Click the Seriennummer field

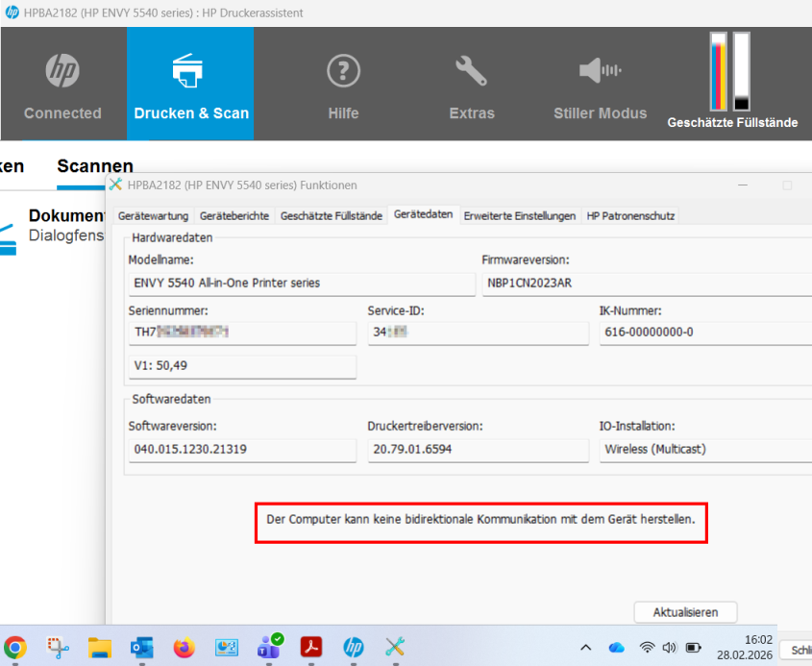coord(242,333)
